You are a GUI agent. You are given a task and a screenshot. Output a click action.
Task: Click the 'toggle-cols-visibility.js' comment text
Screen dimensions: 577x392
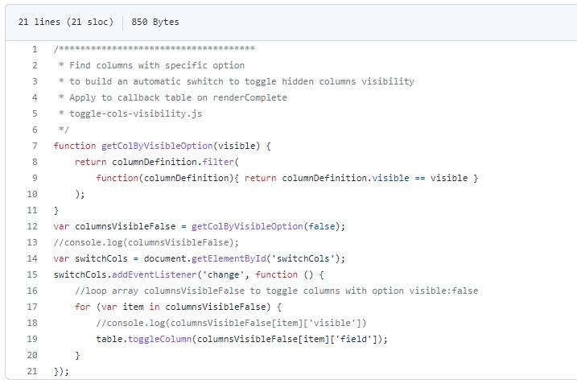pos(135,113)
